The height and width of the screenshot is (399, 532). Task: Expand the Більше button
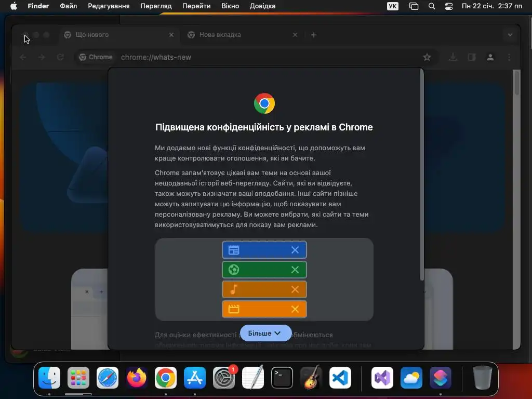tap(265, 333)
